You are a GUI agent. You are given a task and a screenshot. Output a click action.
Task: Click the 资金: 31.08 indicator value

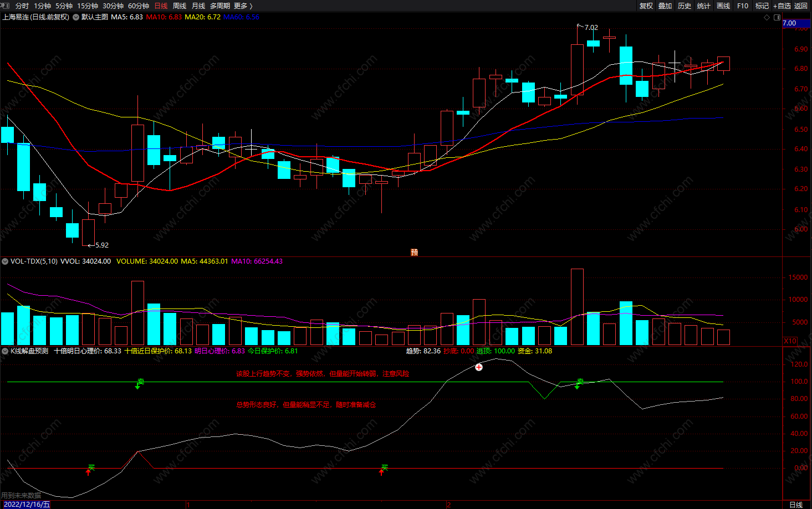535,351
